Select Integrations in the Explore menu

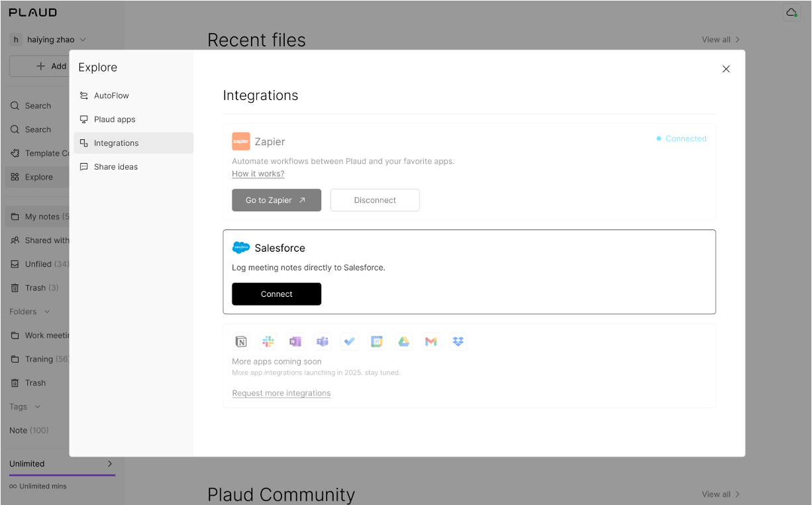pyautogui.click(x=133, y=143)
